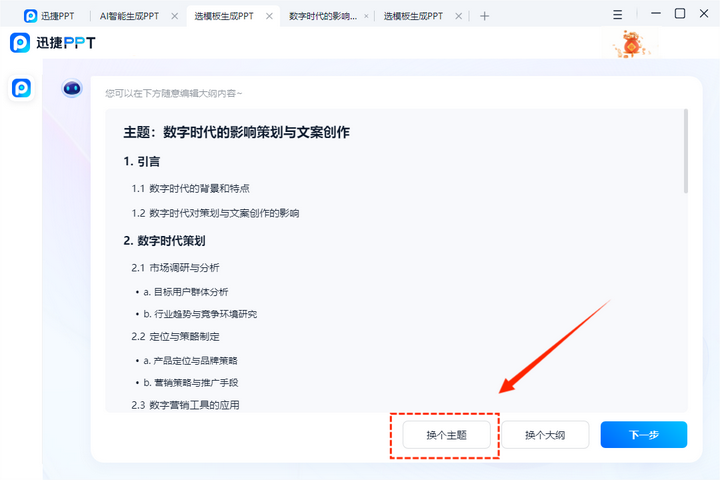Image resolution: width=720 pixels, height=480 pixels.
Task: Switch to the 迅捷PPT home tab
Action: tap(49, 16)
